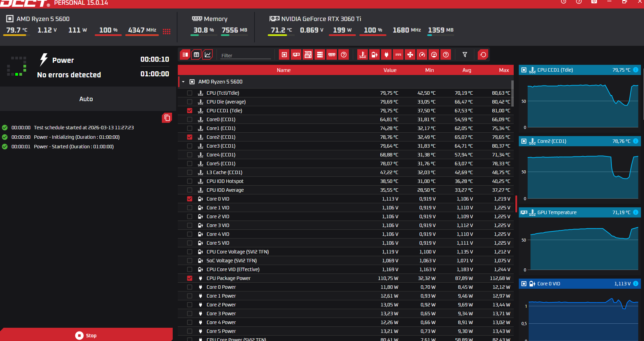Toggle the current sensor filter icon
The width and height of the screenshot is (644, 341).
[x=398, y=55]
